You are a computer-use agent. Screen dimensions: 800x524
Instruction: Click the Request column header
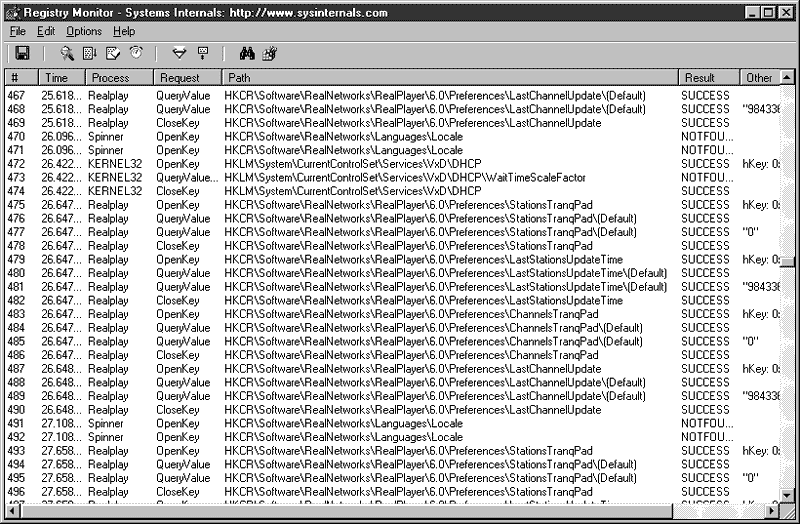pyautogui.click(x=188, y=78)
